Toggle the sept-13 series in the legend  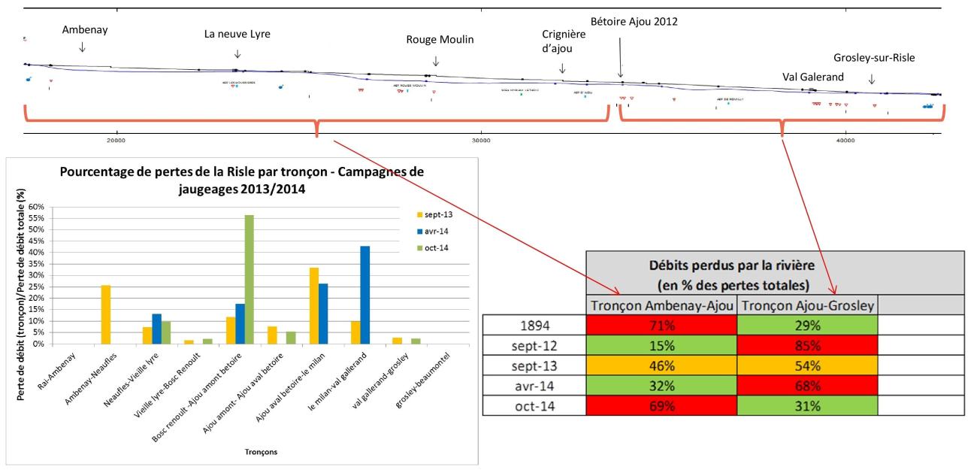[440, 213]
